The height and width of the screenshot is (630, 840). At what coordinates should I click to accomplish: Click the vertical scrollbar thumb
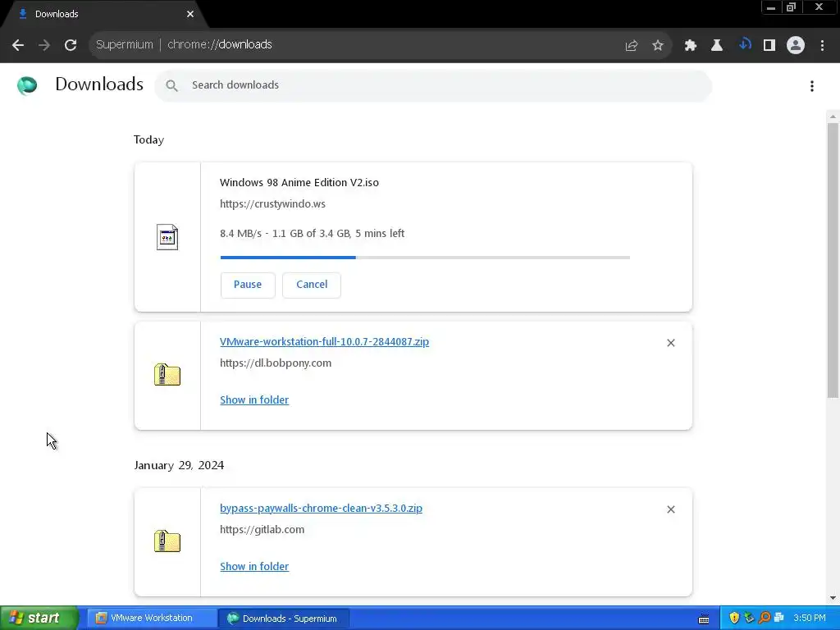[833, 260]
